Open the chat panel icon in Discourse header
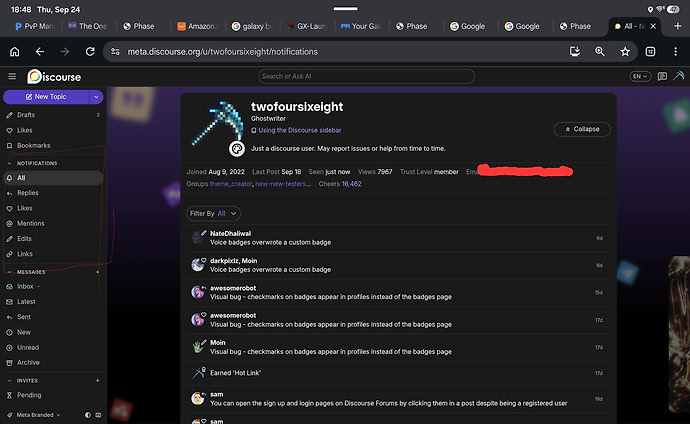This screenshot has width=690, height=424. 662,76
